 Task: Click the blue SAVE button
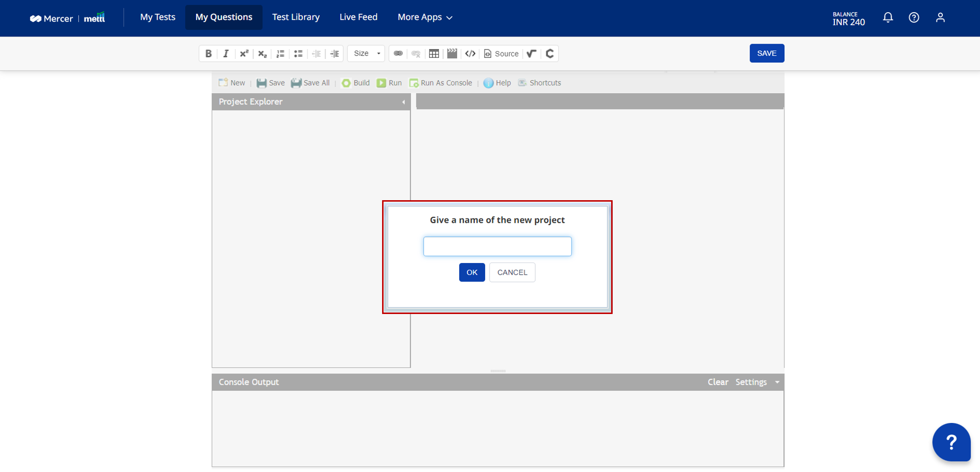[767, 53]
